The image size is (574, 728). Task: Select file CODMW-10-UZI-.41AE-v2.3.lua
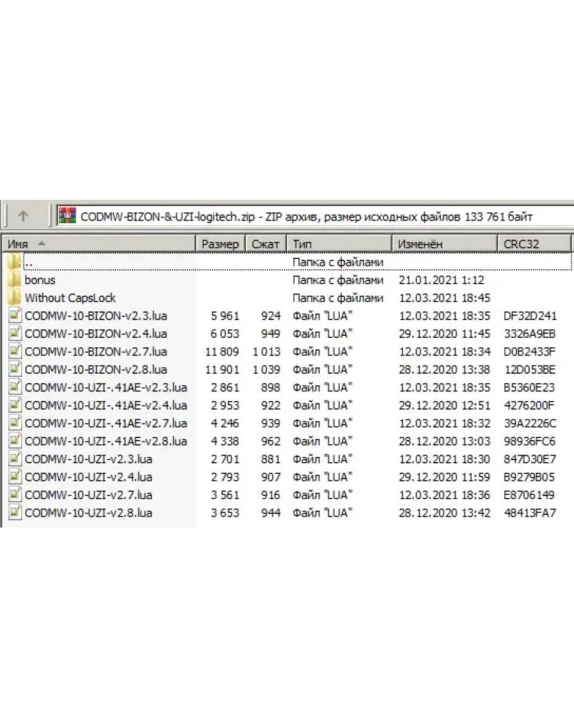pyautogui.click(x=105, y=387)
